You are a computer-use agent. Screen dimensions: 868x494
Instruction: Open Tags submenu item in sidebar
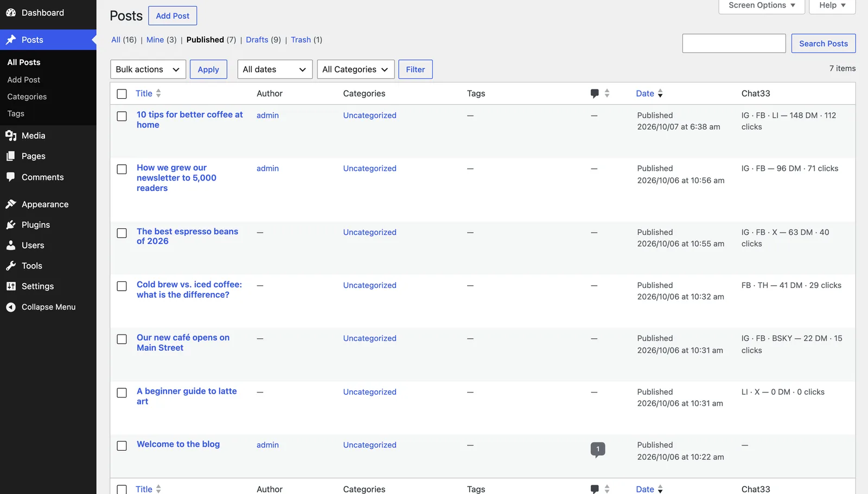click(16, 113)
